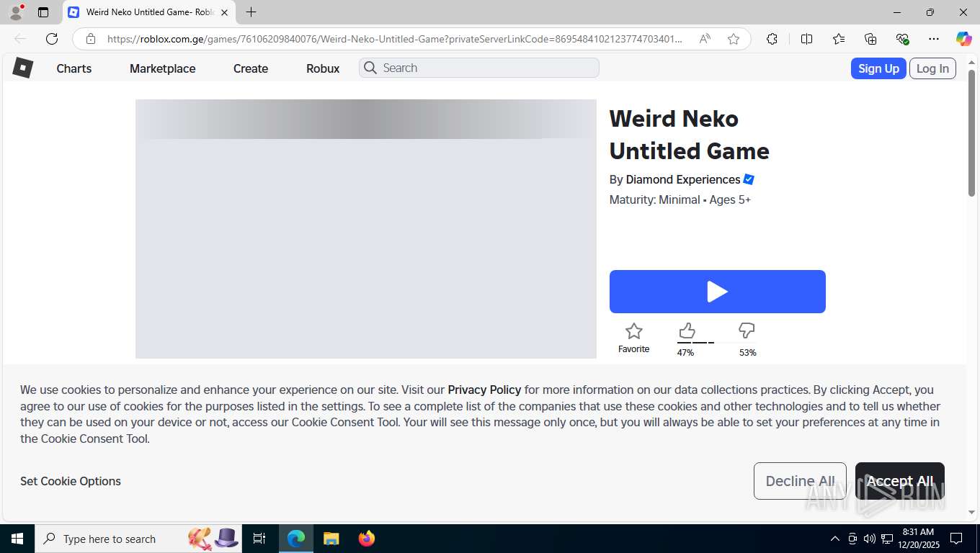This screenshot has width=980, height=553.
Task: Open the Marketplace page
Action: [x=163, y=68]
